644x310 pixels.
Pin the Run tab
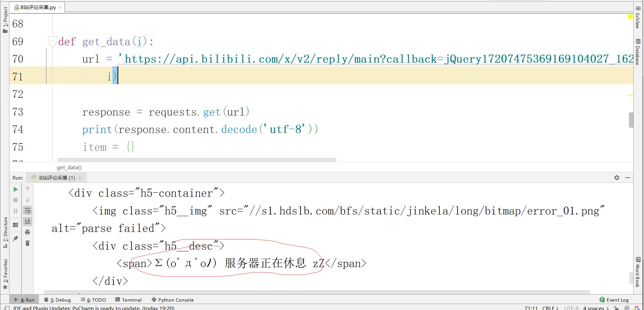pyautogui.click(x=15, y=238)
